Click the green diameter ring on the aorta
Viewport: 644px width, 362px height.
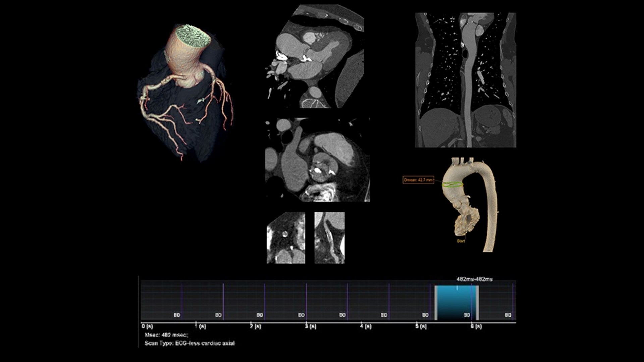point(452,184)
